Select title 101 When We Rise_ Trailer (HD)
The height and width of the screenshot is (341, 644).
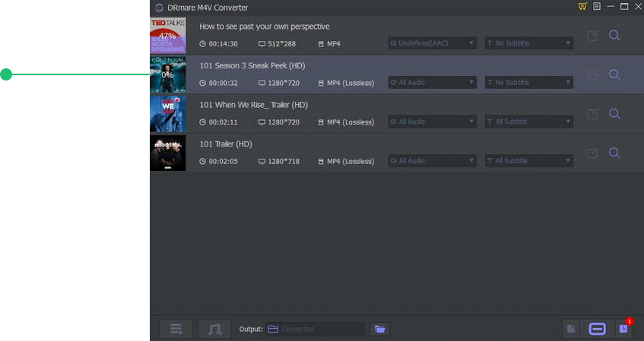click(253, 105)
